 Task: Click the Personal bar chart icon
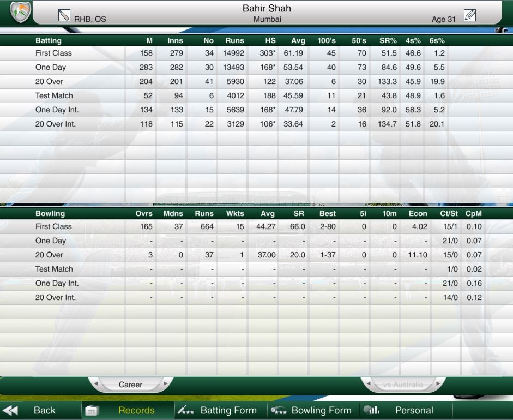(x=372, y=410)
